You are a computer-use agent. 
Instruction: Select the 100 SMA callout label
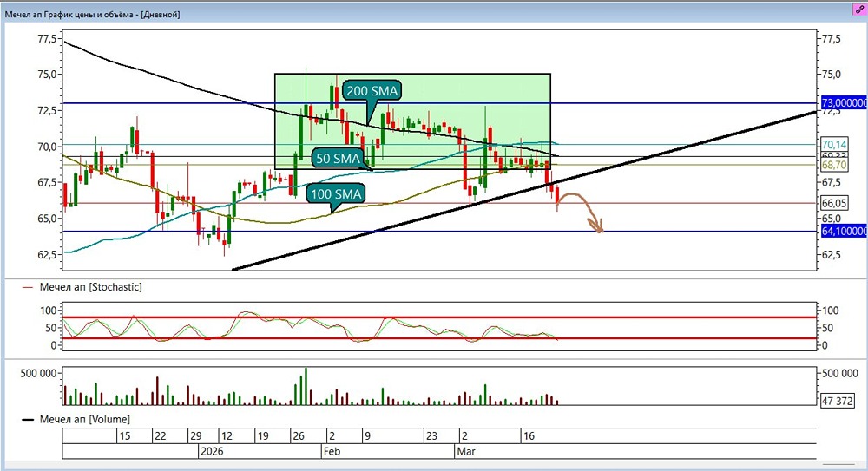point(335,194)
